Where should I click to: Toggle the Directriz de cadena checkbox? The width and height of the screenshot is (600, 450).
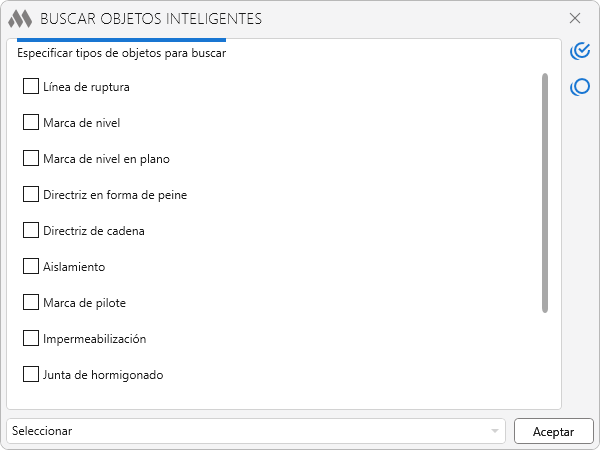pyautogui.click(x=30, y=231)
